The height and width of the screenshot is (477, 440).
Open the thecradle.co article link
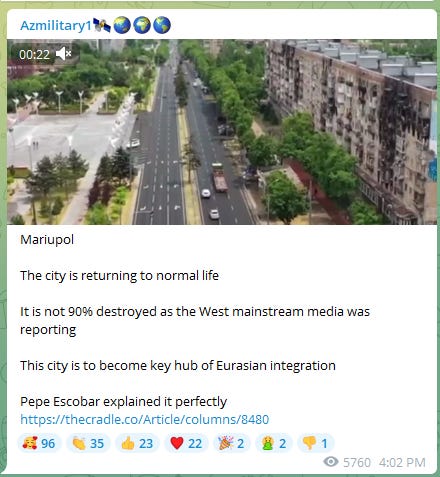click(145, 419)
